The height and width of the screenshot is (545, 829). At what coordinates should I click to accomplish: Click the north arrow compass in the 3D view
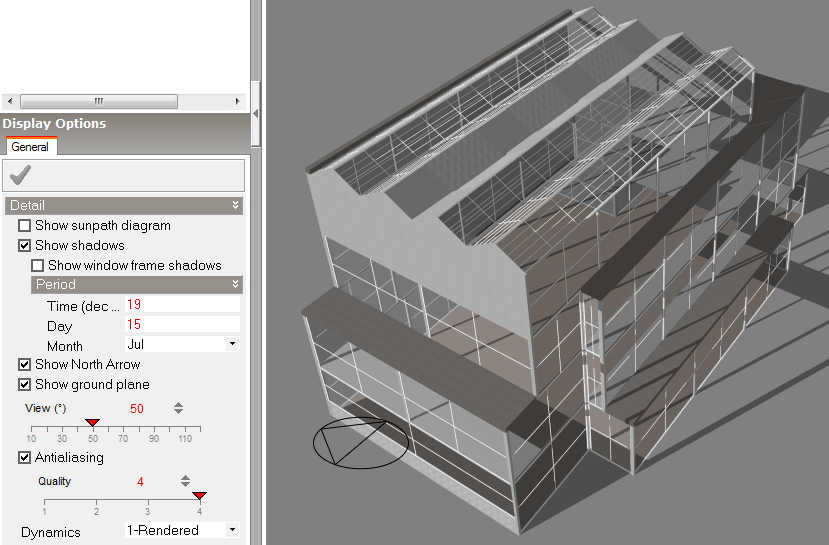360,442
